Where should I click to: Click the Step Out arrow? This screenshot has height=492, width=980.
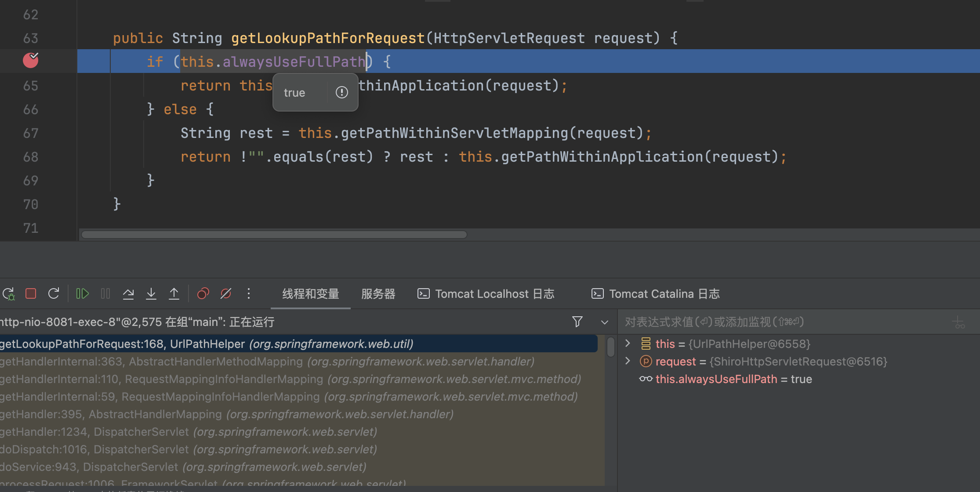174,293
